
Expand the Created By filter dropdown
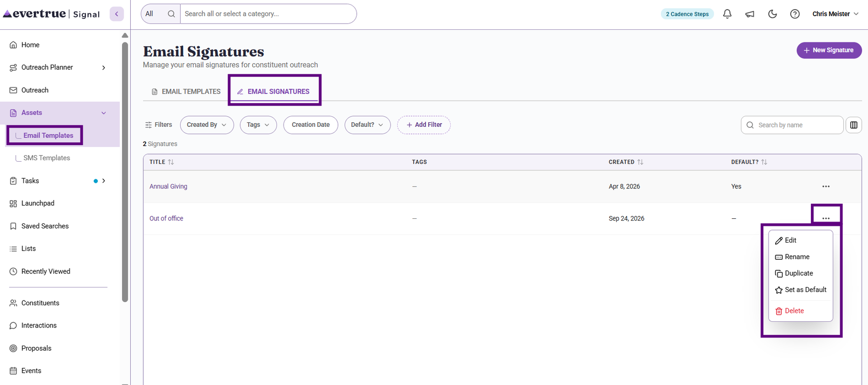[207, 125]
